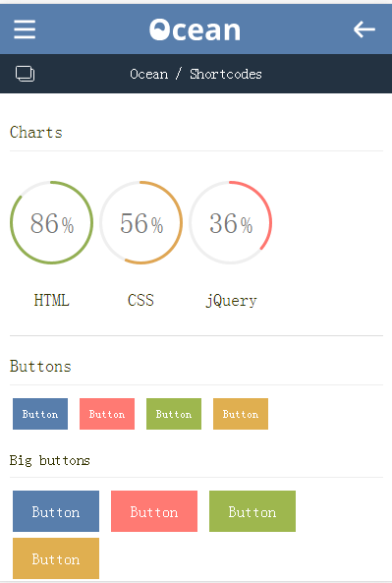This screenshot has width=392, height=583.
Task: Click the big blue Button
Action: pos(56,511)
